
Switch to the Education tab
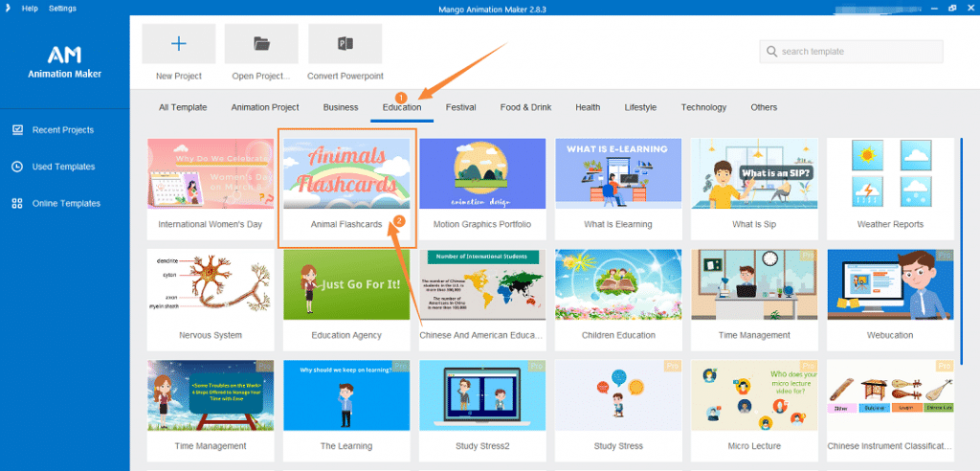[x=402, y=107]
